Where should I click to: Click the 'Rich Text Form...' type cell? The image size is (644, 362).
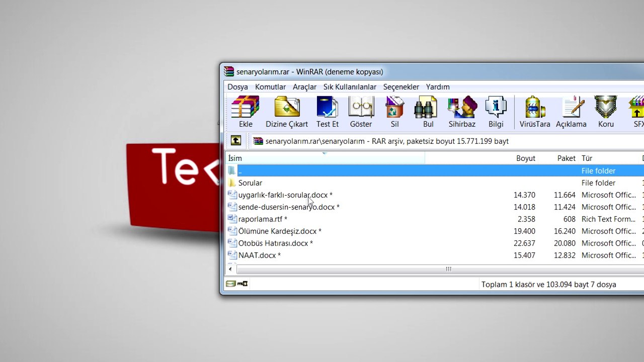tap(609, 219)
